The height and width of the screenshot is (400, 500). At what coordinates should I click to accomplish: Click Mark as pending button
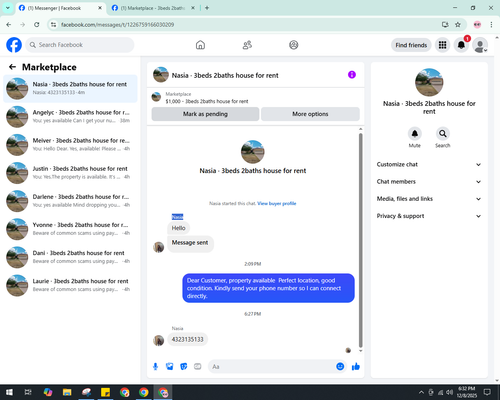click(205, 114)
